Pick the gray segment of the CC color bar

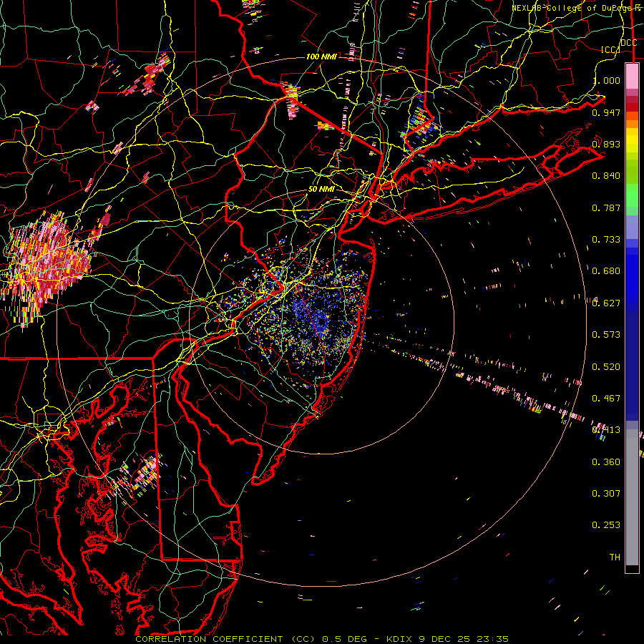click(632, 497)
